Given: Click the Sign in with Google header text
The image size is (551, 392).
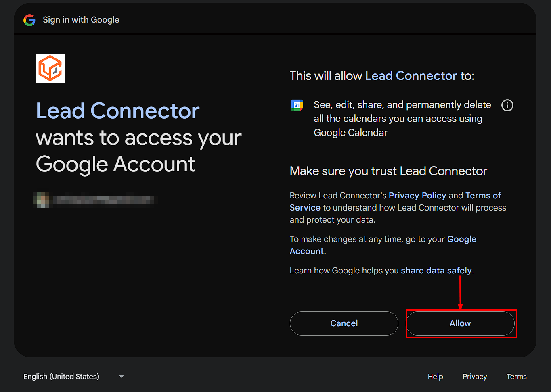Looking at the screenshot, I should pos(81,19).
